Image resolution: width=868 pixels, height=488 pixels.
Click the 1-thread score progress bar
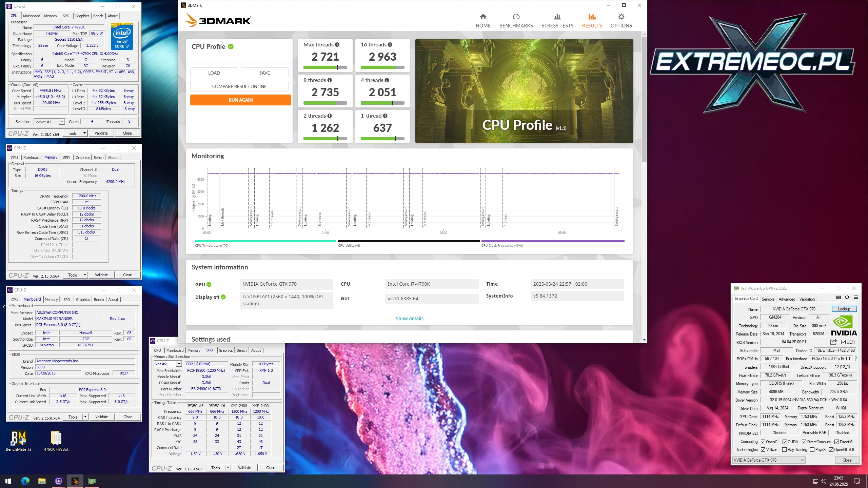coord(382,139)
